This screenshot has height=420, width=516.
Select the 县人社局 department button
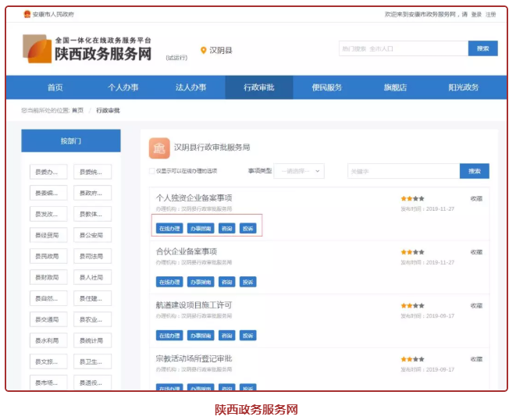pyautogui.click(x=92, y=277)
